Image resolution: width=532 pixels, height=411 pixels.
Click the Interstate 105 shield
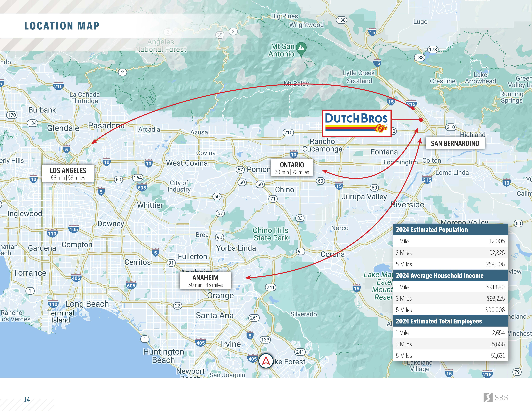(74, 229)
